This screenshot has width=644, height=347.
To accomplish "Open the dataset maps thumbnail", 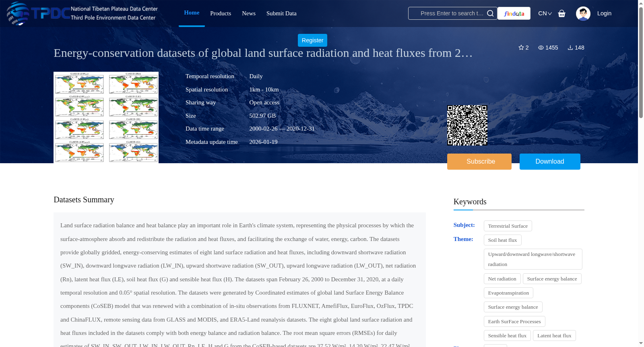I will coord(106,117).
